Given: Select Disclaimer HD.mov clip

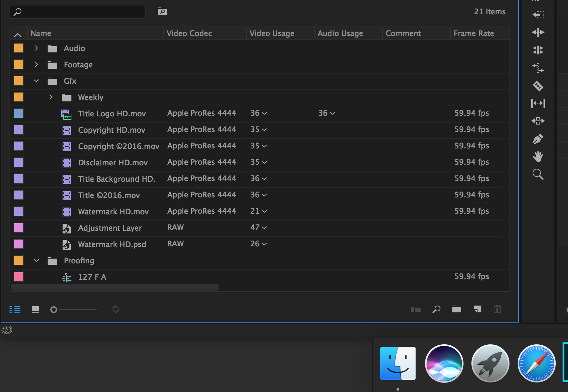Looking at the screenshot, I should click(x=113, y=163).
